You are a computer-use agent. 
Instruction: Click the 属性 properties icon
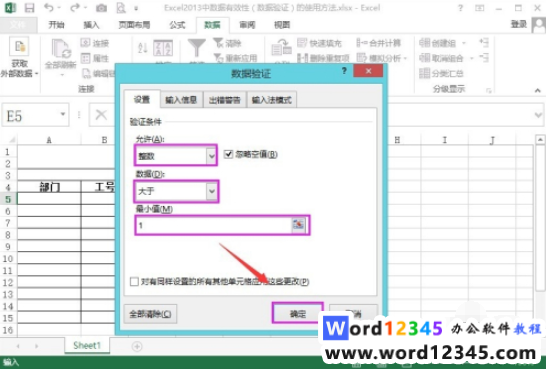[85, 58]
